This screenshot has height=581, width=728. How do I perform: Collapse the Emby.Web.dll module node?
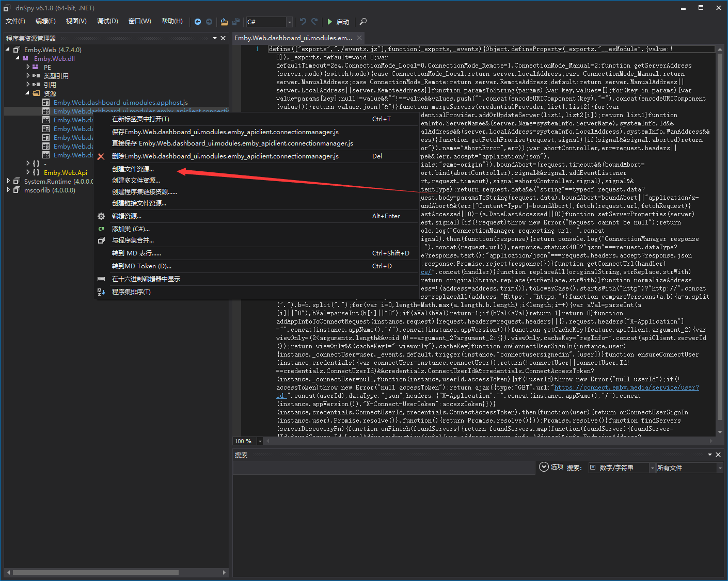(x=17, y=58)
